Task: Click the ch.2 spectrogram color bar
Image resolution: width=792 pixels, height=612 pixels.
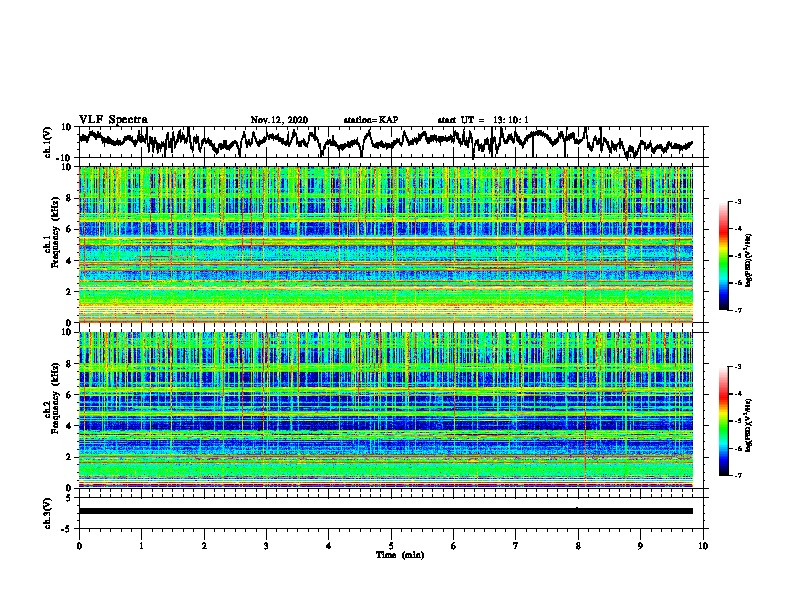Action: tap(723, 421)
